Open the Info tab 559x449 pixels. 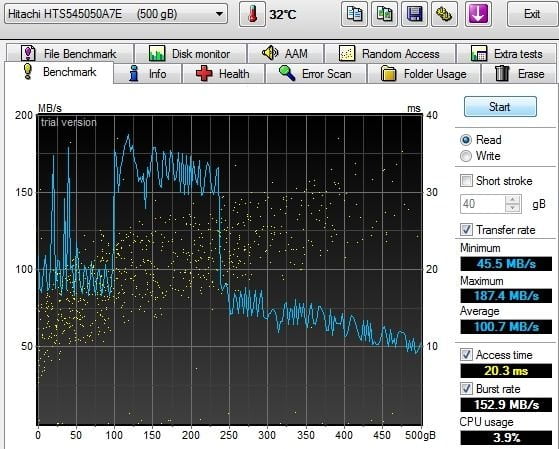point(148,74)
